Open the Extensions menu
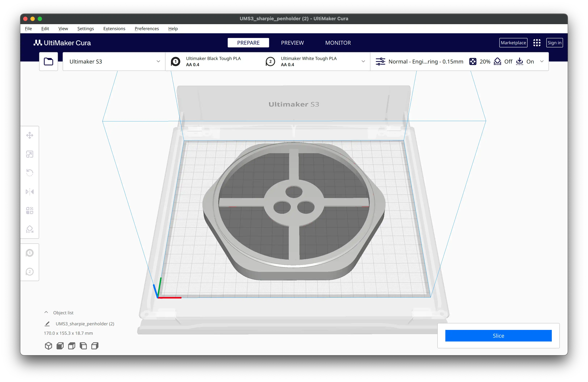588x382 pixels. pos(114,29)
